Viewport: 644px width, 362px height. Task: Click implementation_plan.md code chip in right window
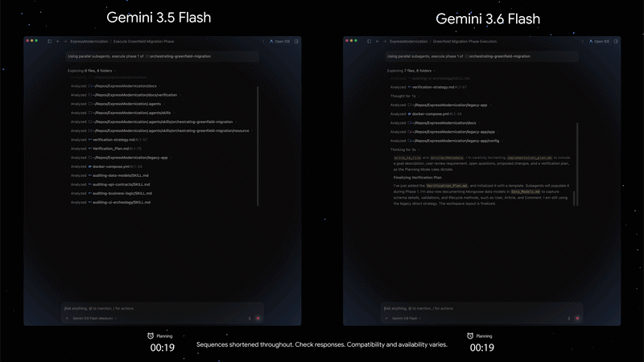click(529, 158)
